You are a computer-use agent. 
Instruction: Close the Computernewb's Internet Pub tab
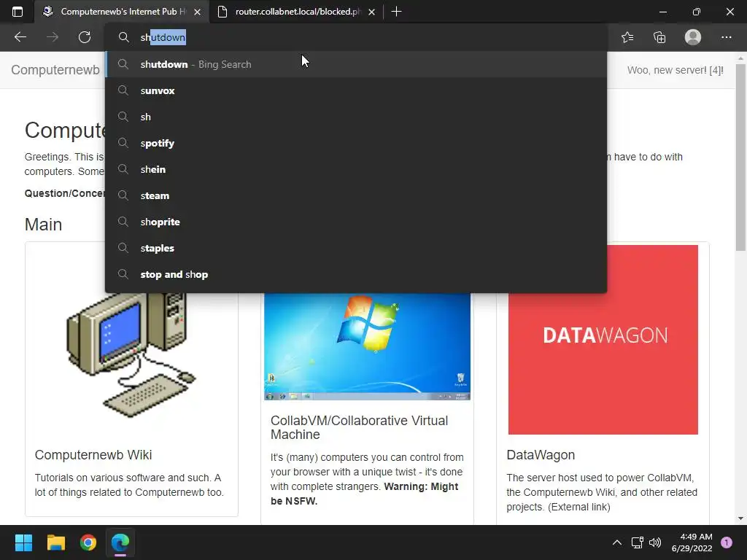point(197,12)
